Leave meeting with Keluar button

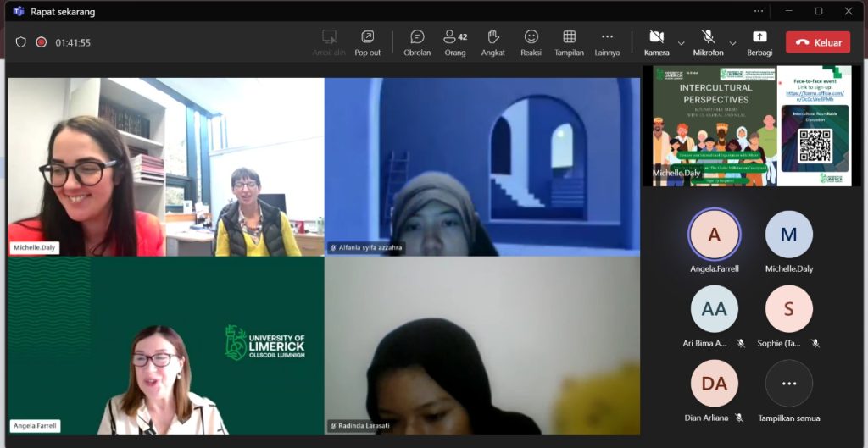[x=817, y=42]
